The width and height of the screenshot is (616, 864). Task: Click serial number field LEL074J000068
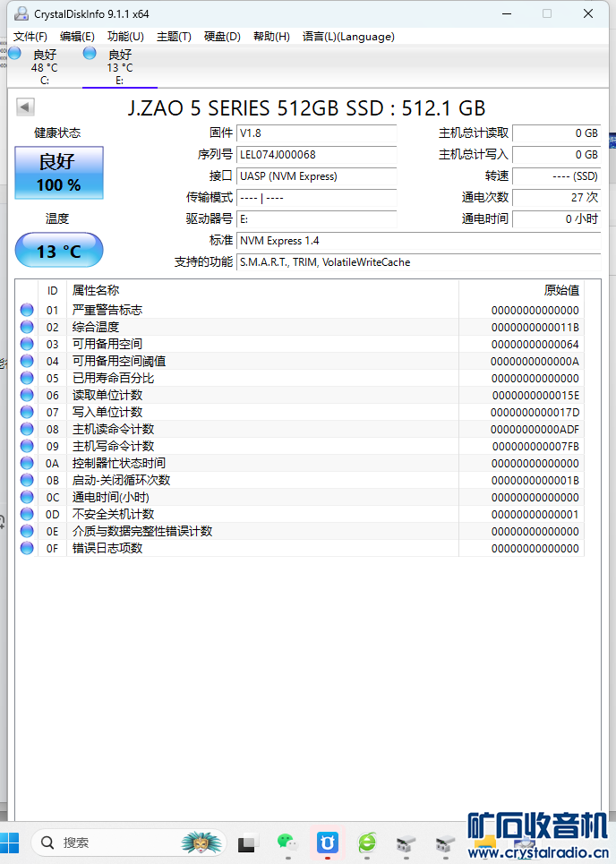tap(317, 155)
